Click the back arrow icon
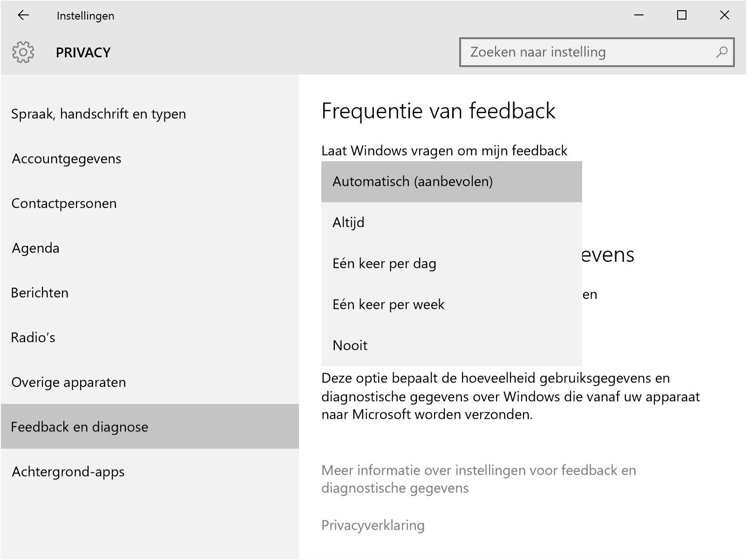 (x=23, y=15)
